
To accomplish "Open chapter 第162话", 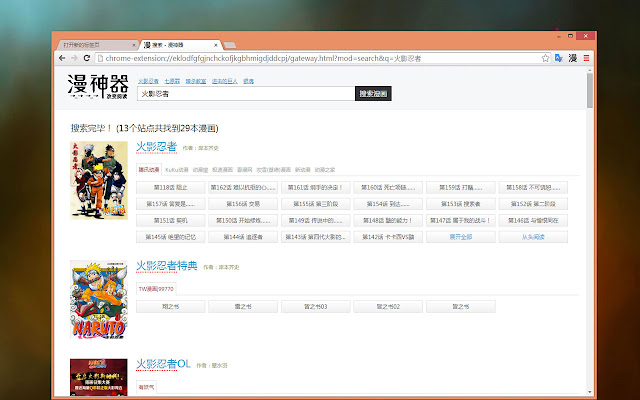I will point(243,188).
